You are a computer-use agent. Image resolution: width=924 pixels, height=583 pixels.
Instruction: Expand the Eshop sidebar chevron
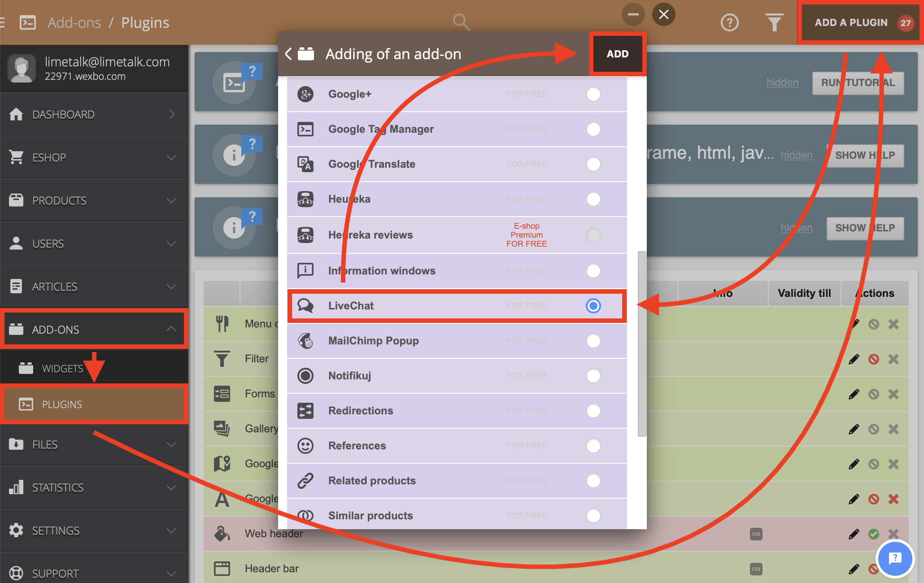(x=171, y=157)
